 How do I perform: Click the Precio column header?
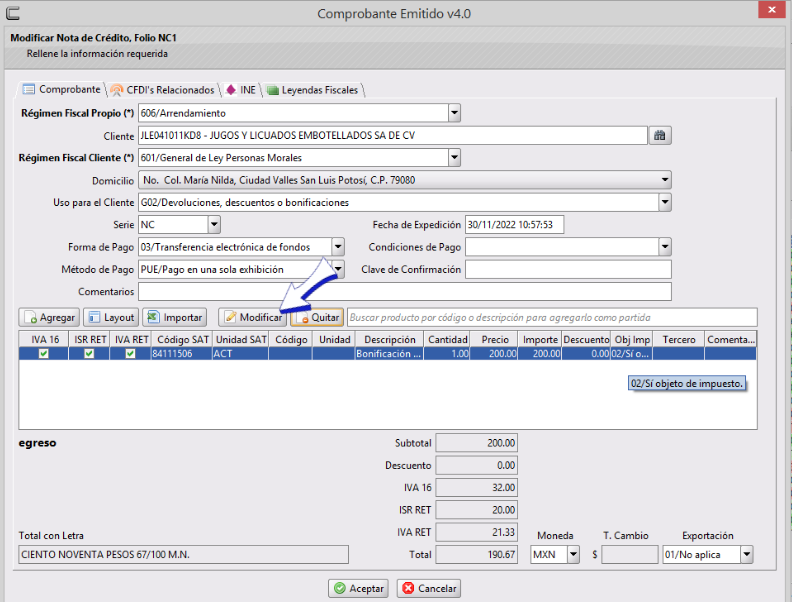(494, 339)
